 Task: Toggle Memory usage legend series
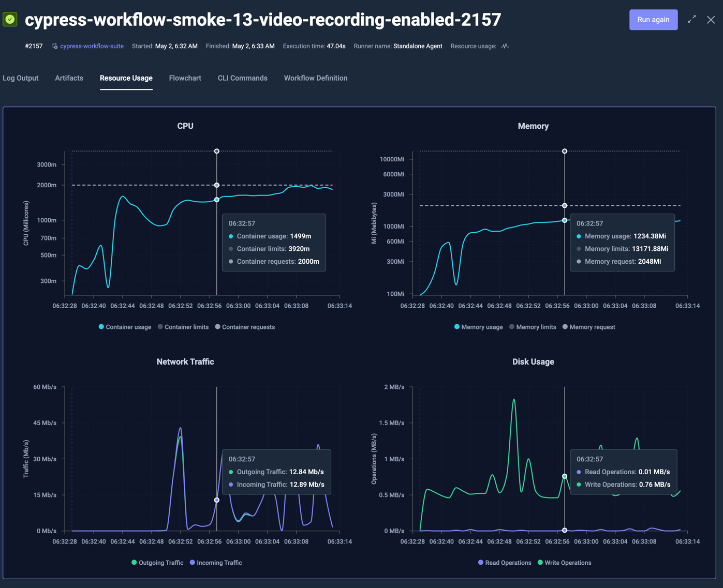tap(478, 327)
